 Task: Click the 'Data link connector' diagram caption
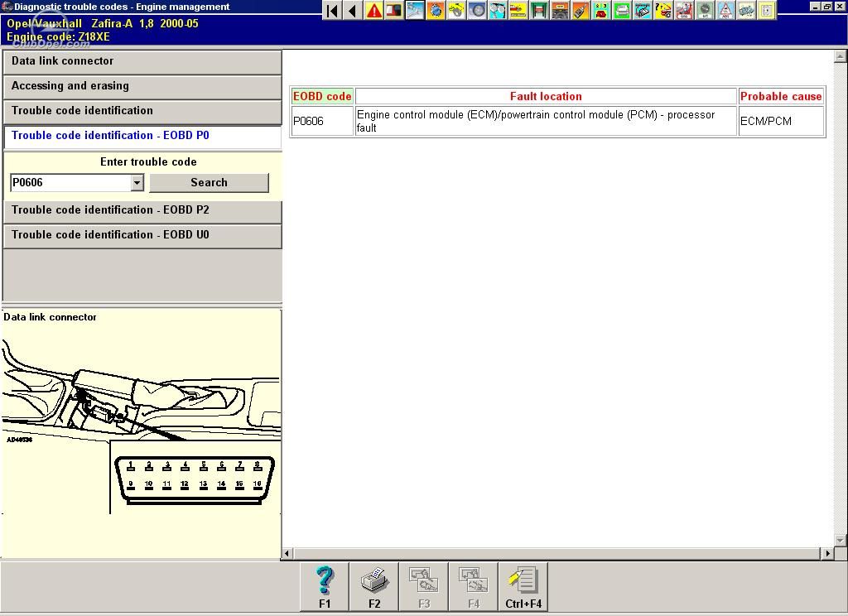point(50,317)
